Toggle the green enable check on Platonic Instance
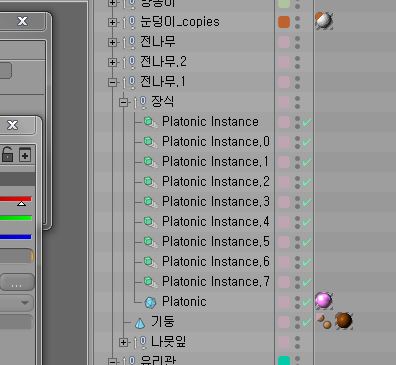This screenshot has height=365, width=396. coord(307,122)
